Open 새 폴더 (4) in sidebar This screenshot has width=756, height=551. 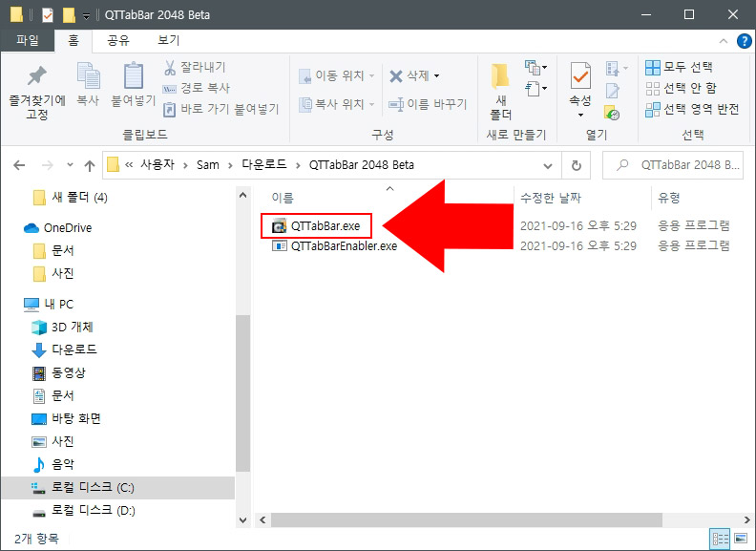coord(71,198)
